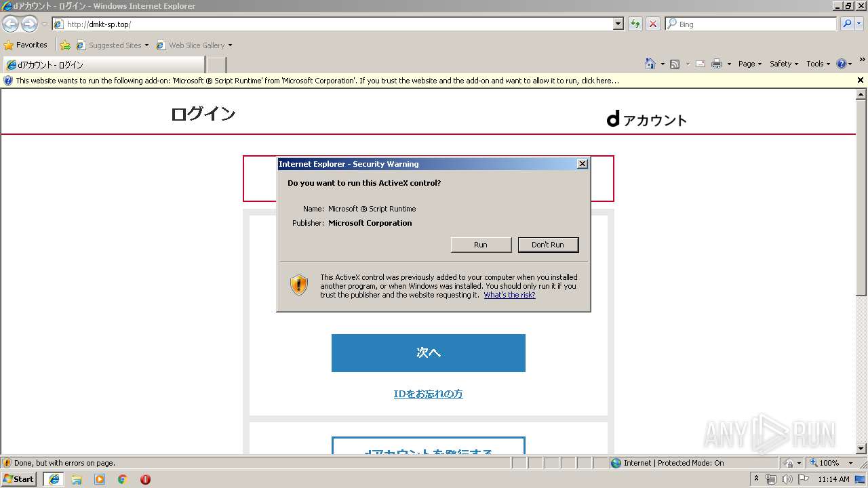This screenshot has height=488, width=868.
Task: Click the Action Center flag tray icon
Action: point(804,479)
